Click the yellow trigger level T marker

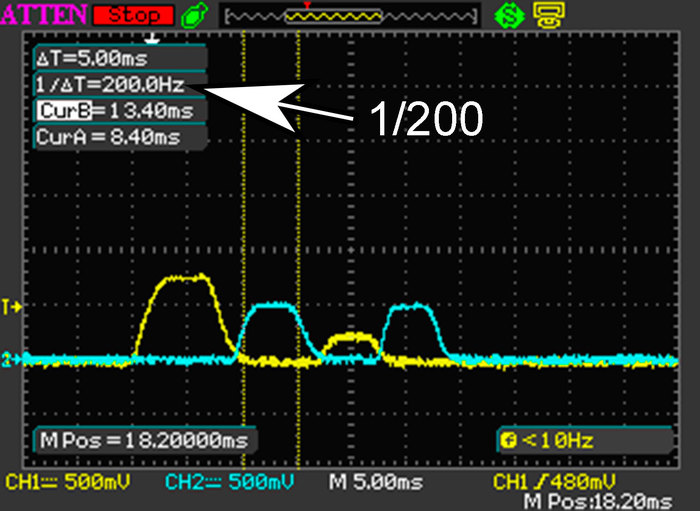click(12, 307)
